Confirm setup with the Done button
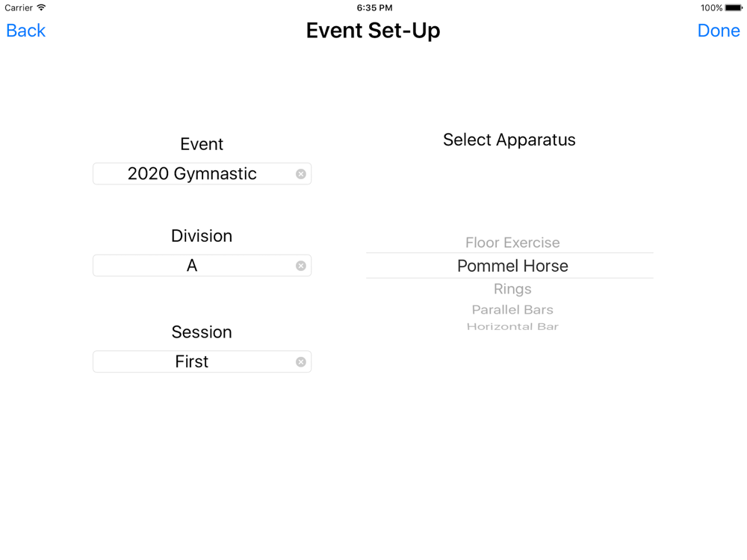 coord(719,31)
